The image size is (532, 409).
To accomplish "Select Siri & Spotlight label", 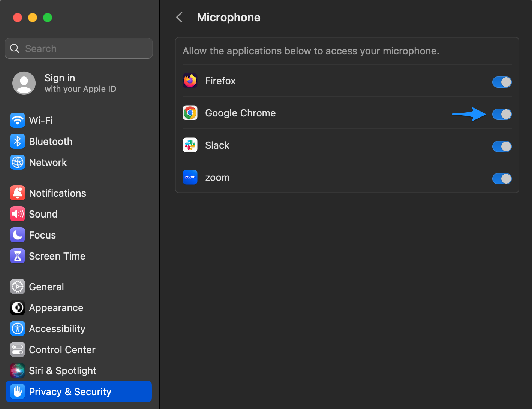I will tap(63, 371).
